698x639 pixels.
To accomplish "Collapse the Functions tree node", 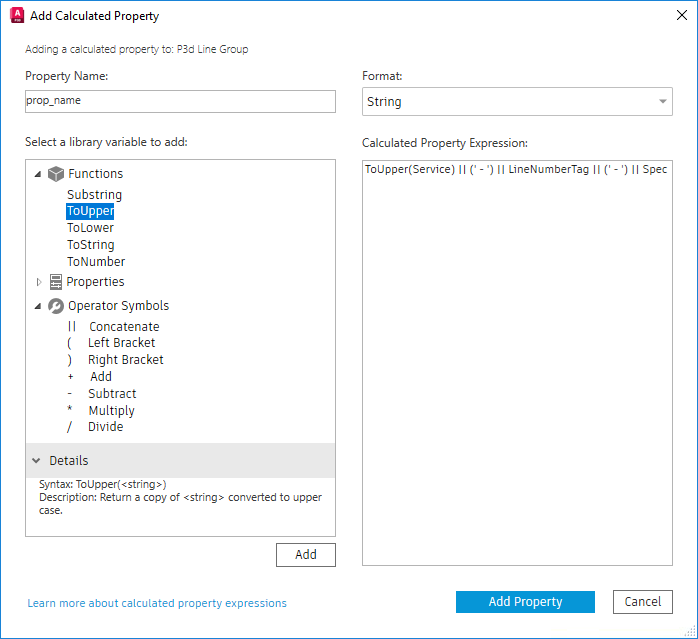I will 38,174.
